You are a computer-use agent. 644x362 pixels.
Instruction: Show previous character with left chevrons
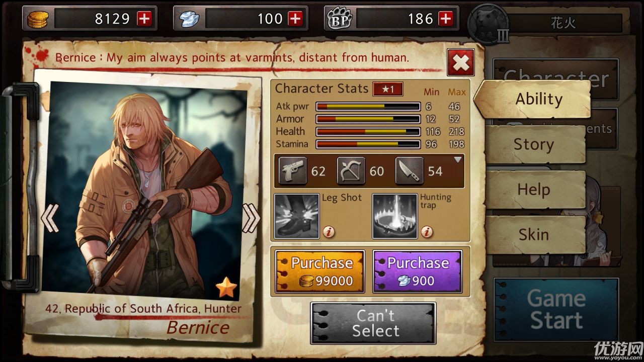(x=50, y=218)
